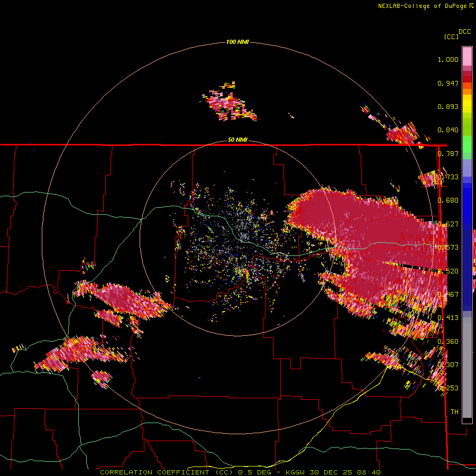
Task: Click the 0.307 legend value
Action: click(448, 365)
